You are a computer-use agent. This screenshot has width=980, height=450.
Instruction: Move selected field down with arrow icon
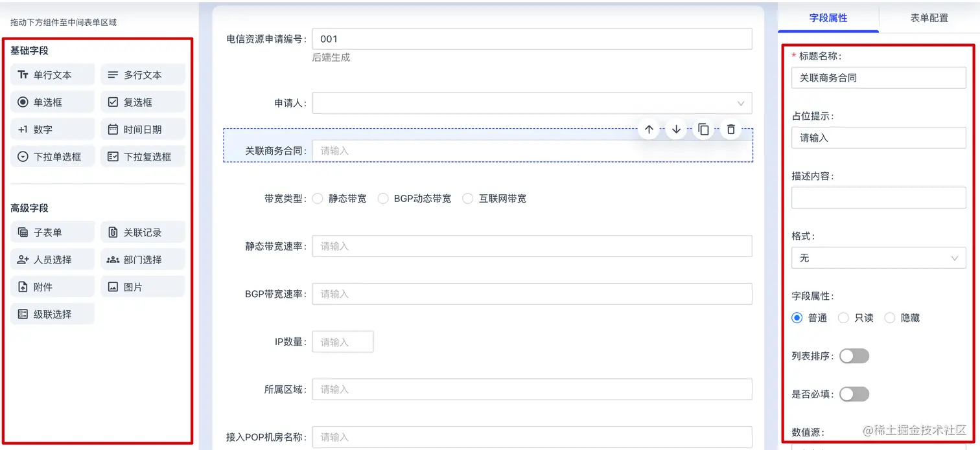coord(676,129)
